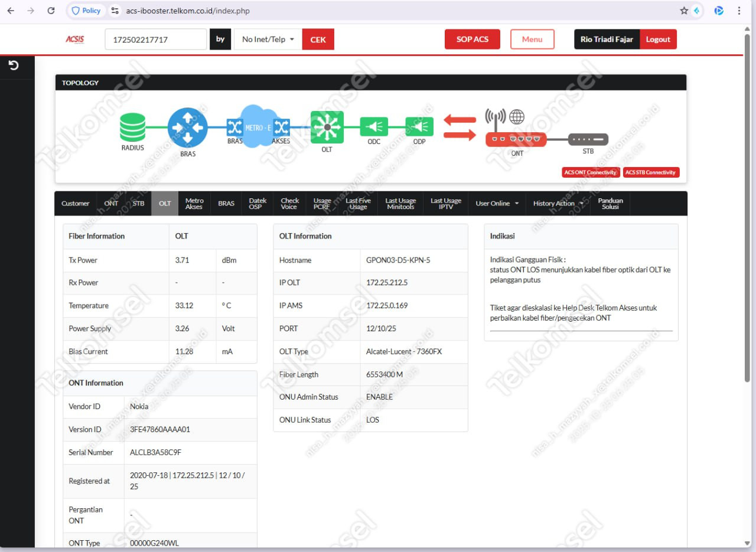Click the red Logout button
Screen dimensions: 756x552
(x=658, y=40)
